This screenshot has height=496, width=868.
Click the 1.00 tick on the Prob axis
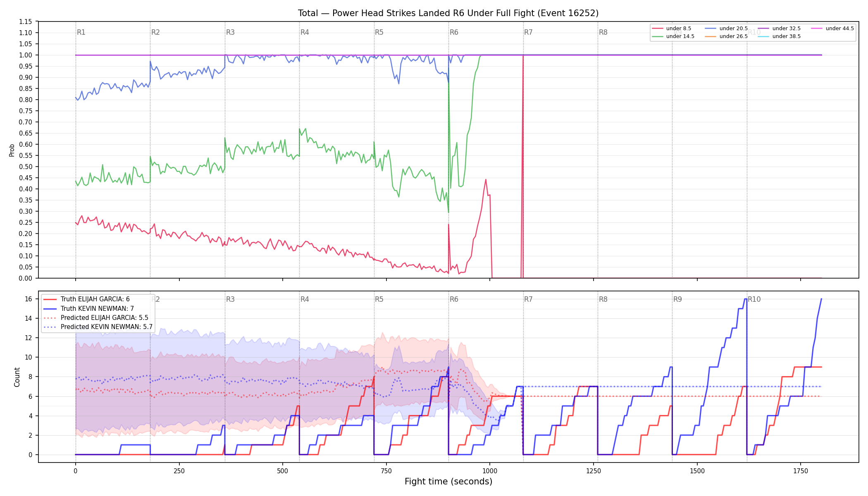26,55
